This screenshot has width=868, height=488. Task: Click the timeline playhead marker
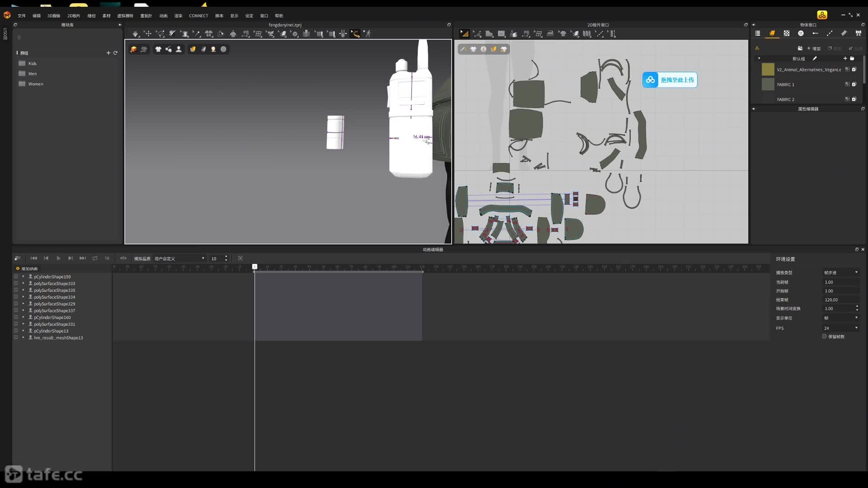tap(255, 267)
